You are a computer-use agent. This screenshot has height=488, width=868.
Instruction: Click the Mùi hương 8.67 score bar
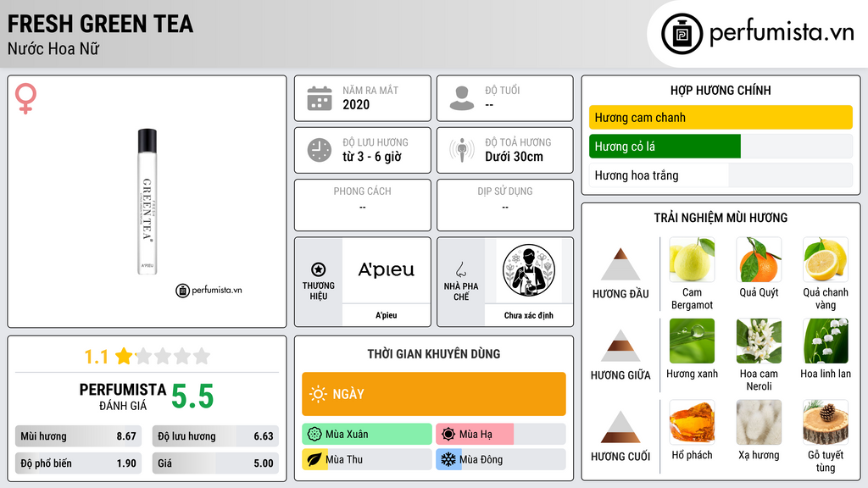tap(79, 436)
